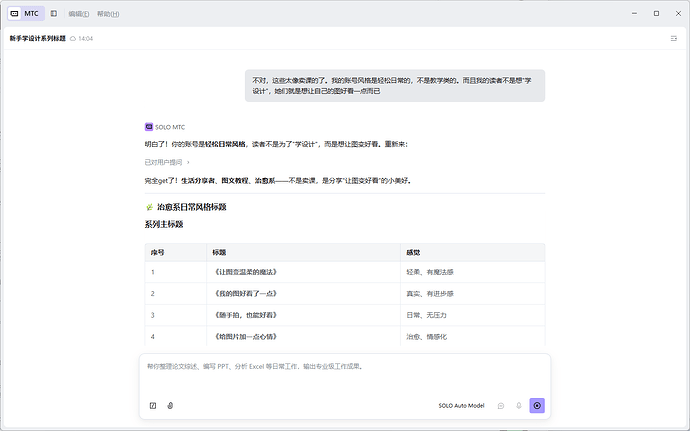Open the 编辑(E) menu
The width and height of the screenshot is (690, 431).
(x=79, y=14)
